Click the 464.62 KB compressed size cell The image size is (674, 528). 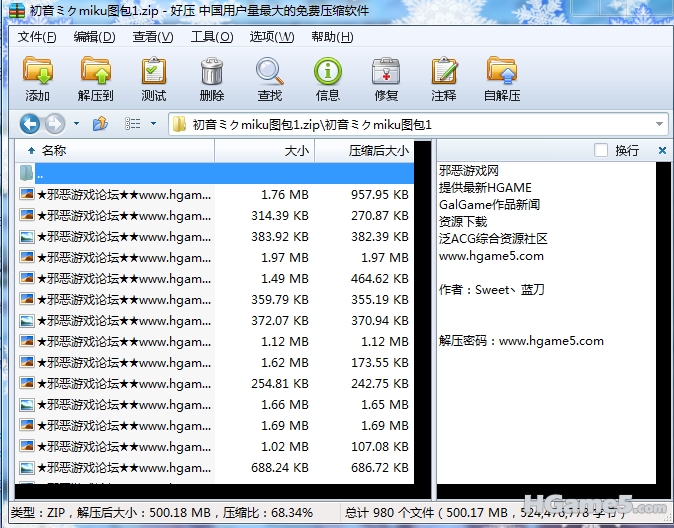pyautogui.click(x=380, y=279)
